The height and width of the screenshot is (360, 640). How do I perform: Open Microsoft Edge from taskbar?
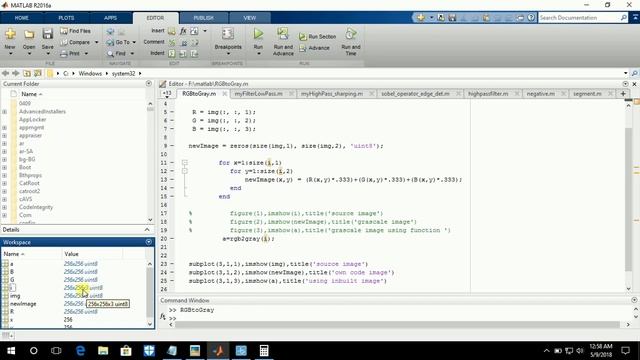click(80, 351)
